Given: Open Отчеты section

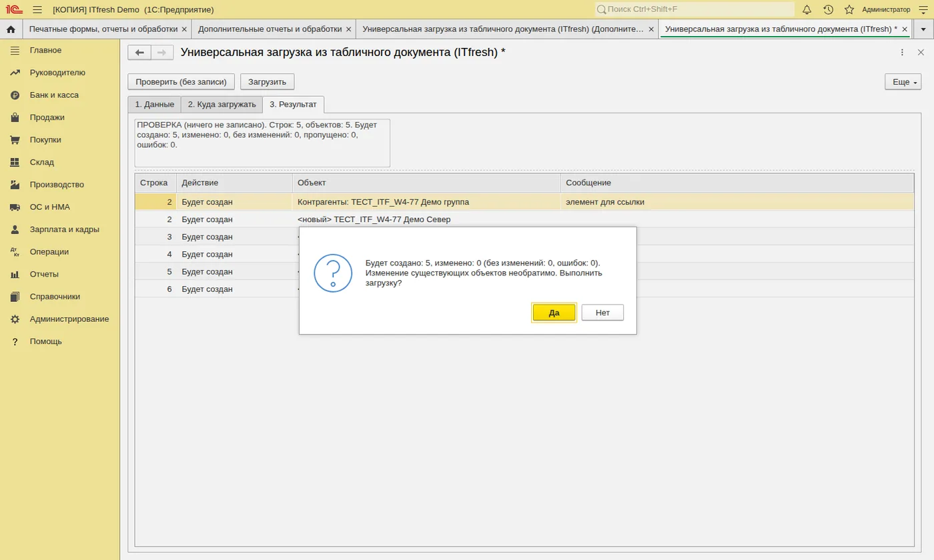Looking at the screenshot, I should [44, 274].
